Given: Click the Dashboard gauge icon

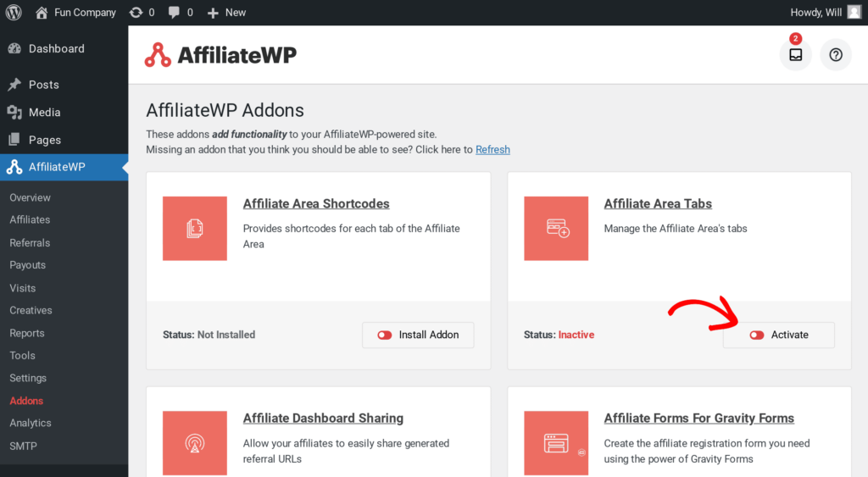Looking at the screenshot, I should coord(15,48).
